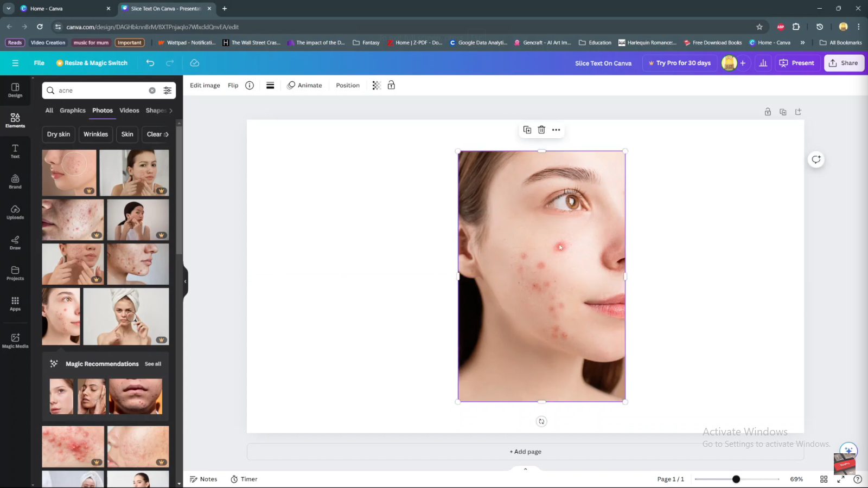Duplicate the page icon above canvas
The width and height of the screenshot is (868, 488).
(783, 112)
